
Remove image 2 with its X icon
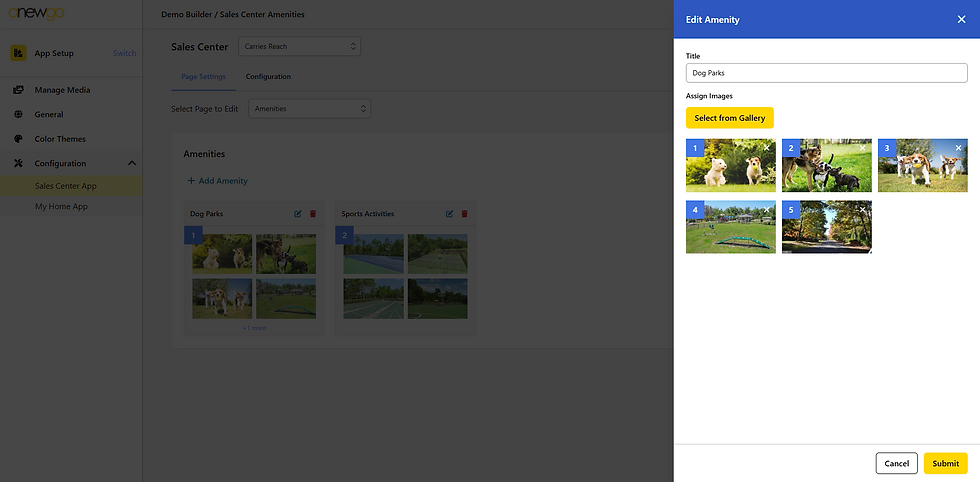[x=862, y=148]
